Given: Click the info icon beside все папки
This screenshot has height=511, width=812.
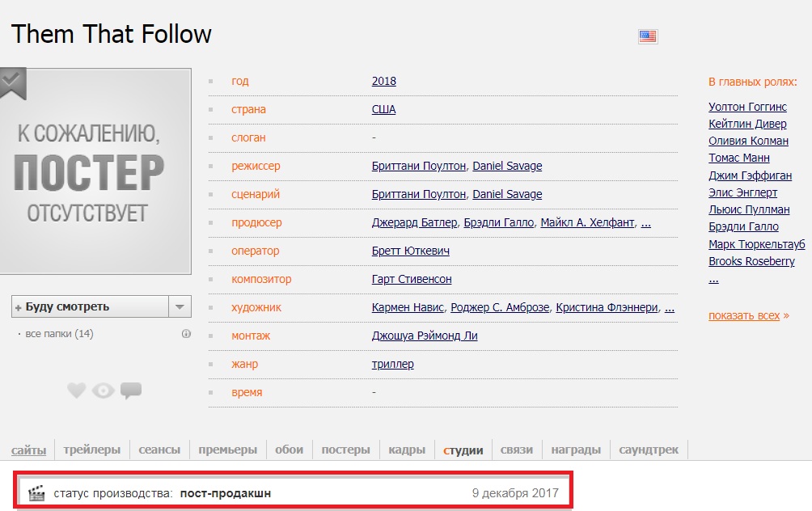Looking at the screenshot, I should (x=186, y=334).
